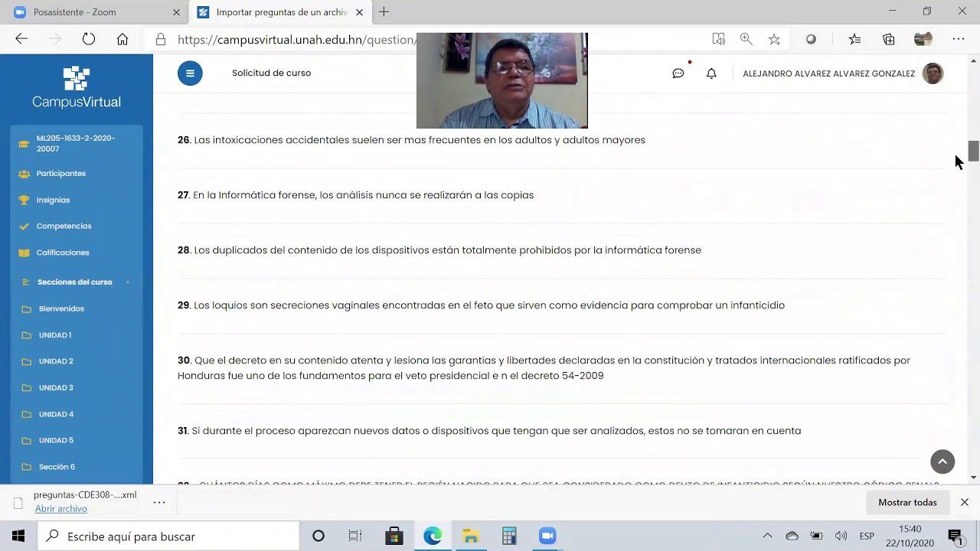Collapse Secciones del curso section

127,282
